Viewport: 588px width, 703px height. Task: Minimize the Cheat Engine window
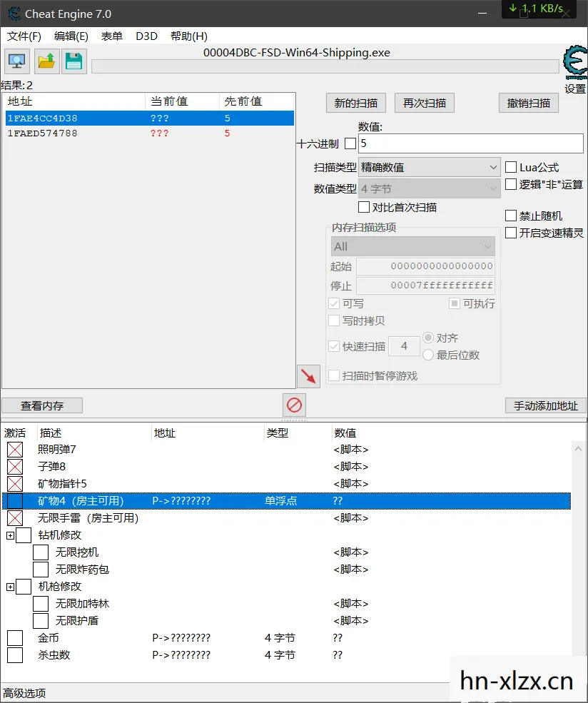(x=482, y=14)
